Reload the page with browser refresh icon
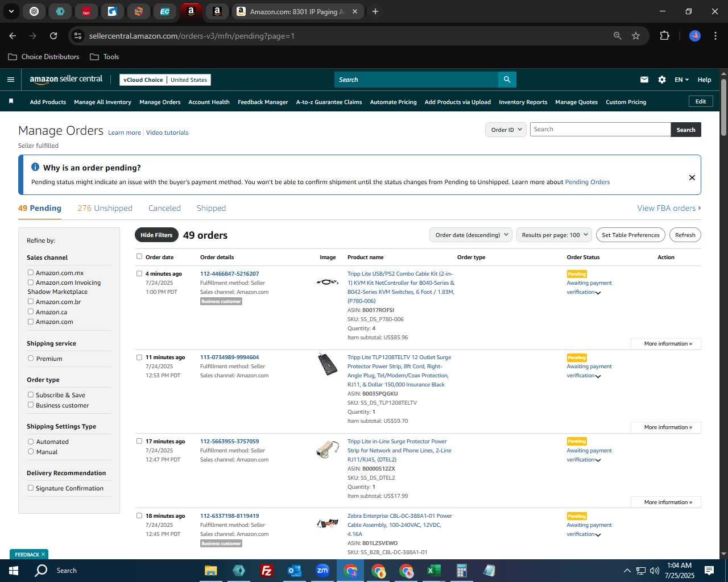This screenshot has height=582, width=728. pyautogui.click(x=53, y=36)
